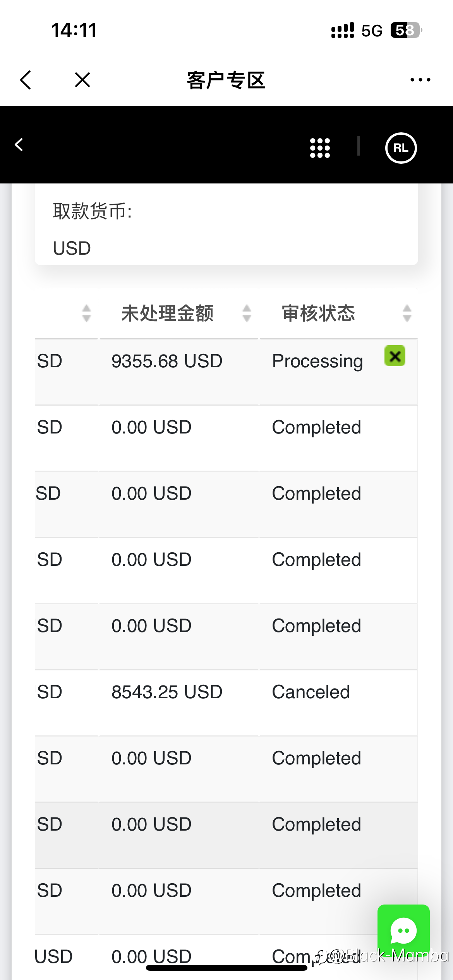This screenshot has width=453, height=980.
Task: Select the 8543.25 USD amount cell
Action: pos(167,692)
